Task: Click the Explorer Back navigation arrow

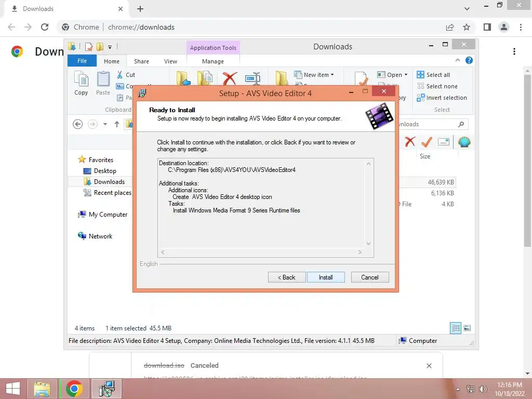Action: pyautogui.click(x=78, y=124)
